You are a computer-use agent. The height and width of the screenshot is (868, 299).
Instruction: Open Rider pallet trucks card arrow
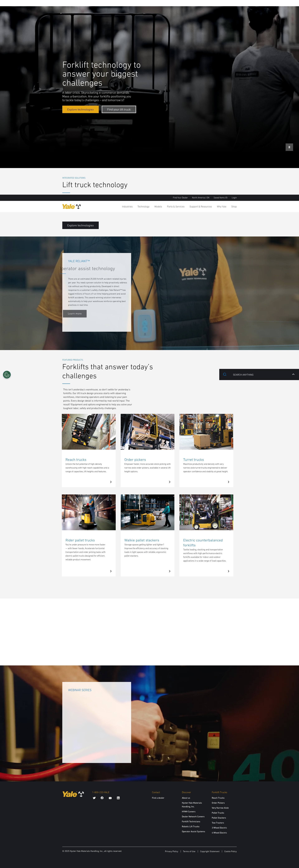tap(111, 571)
